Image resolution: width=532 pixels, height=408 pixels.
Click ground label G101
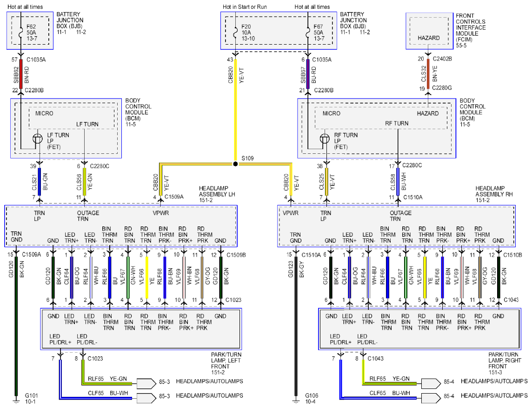[32, 395]
